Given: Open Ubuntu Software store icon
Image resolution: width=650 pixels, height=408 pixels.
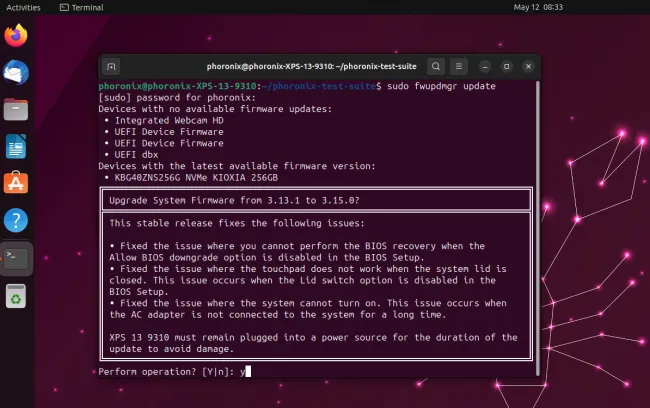Looking at the screenshot, I should [x=16, y=183].
